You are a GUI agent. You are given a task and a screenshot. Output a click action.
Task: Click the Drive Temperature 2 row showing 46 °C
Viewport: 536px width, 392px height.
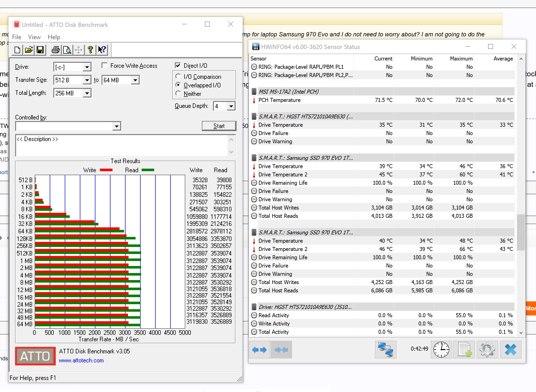(x=382, y=249)
